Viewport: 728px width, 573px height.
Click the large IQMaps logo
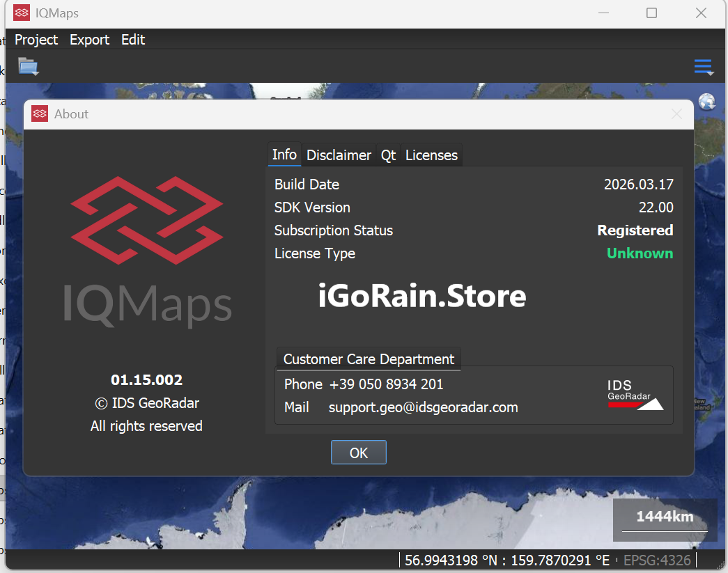tap(148, 253)
